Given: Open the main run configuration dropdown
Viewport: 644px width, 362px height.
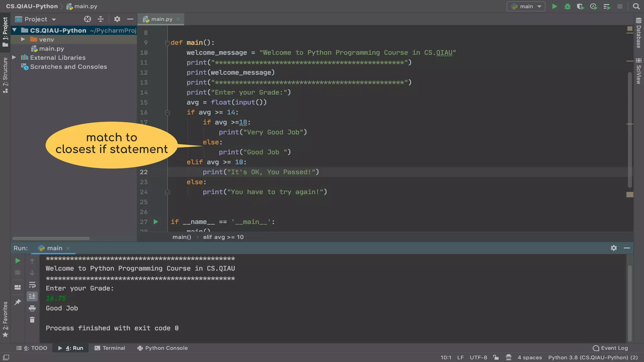Looking at the screenshot, I should click(526, 6).
